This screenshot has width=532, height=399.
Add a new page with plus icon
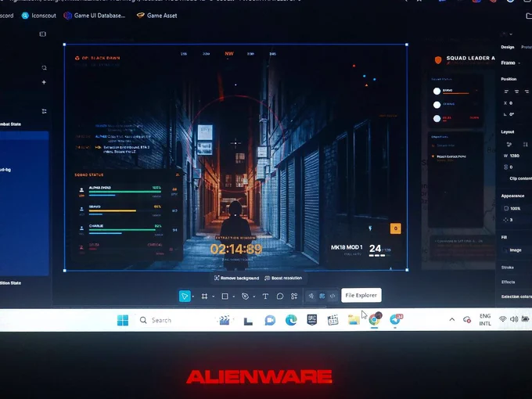point(44,82)
